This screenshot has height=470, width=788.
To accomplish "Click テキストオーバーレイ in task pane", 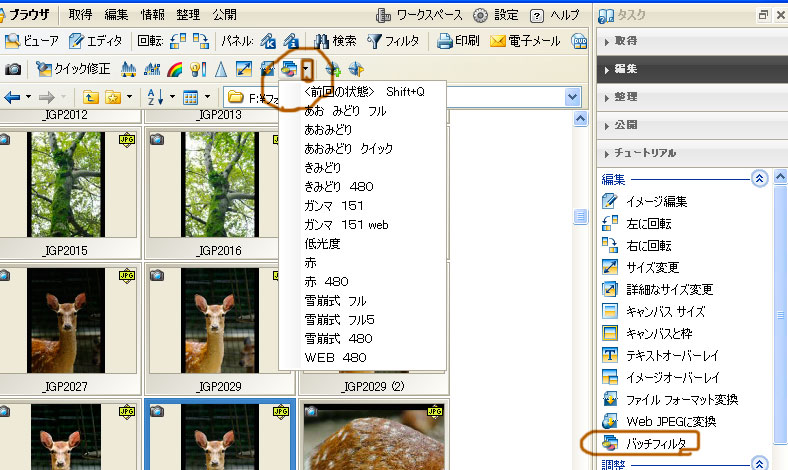I will (660, 356).
